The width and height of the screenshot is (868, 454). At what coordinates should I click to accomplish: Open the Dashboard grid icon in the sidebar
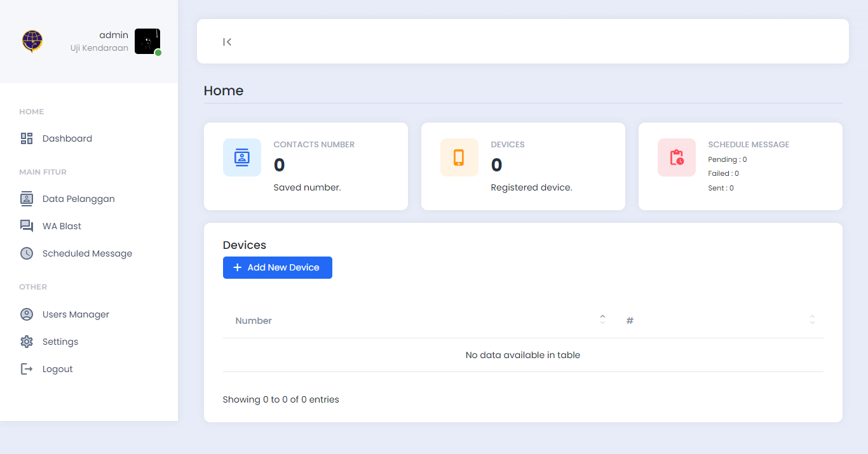click(26, 138)
